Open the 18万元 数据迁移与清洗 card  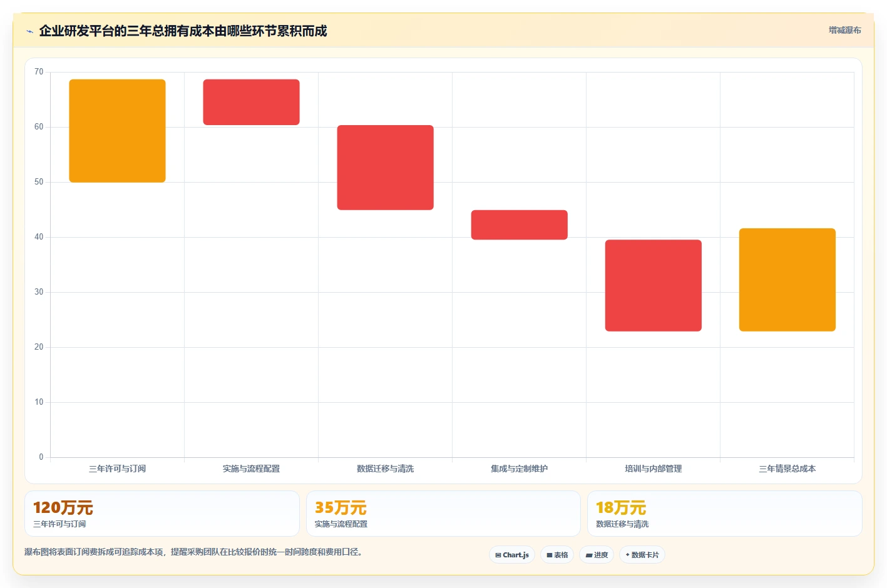pos(724,514)
